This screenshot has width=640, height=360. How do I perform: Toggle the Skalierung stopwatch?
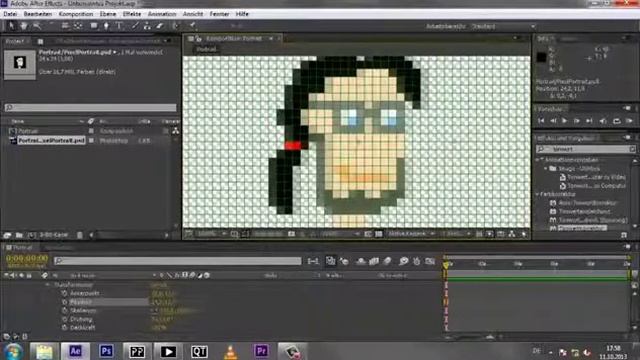64,311
